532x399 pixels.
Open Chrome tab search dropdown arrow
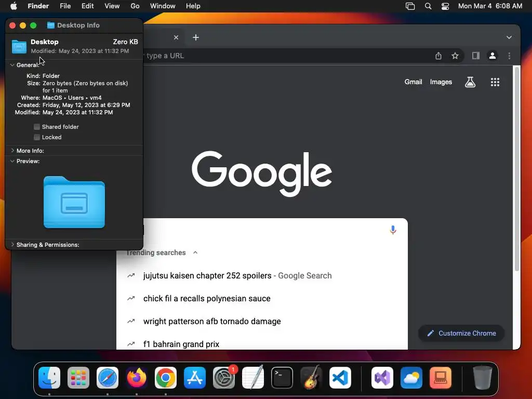pos(509,37)
